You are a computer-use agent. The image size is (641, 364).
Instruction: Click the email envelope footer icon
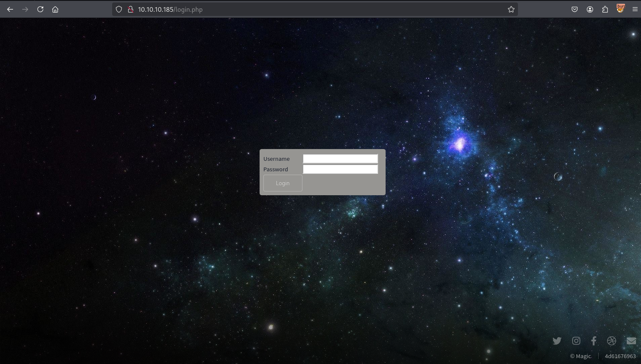pyautogui.click(x=631, y=341)
